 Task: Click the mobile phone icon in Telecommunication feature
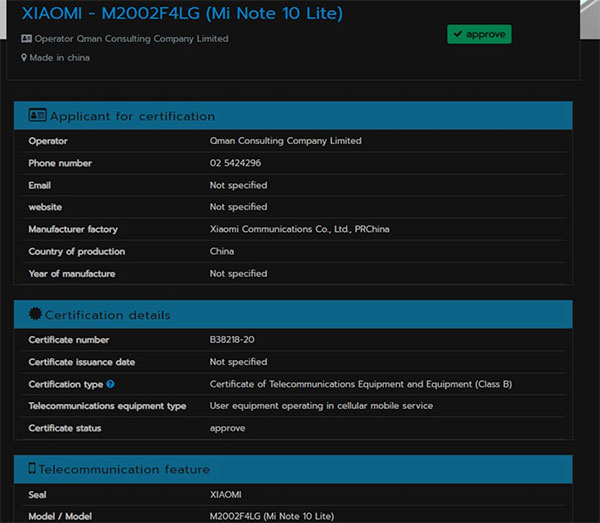click(32, 469)
